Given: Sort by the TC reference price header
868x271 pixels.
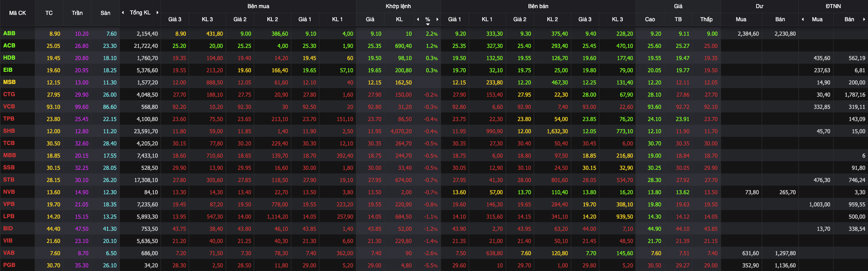Looking at the screenshot, I should click(x=49, y=13).
